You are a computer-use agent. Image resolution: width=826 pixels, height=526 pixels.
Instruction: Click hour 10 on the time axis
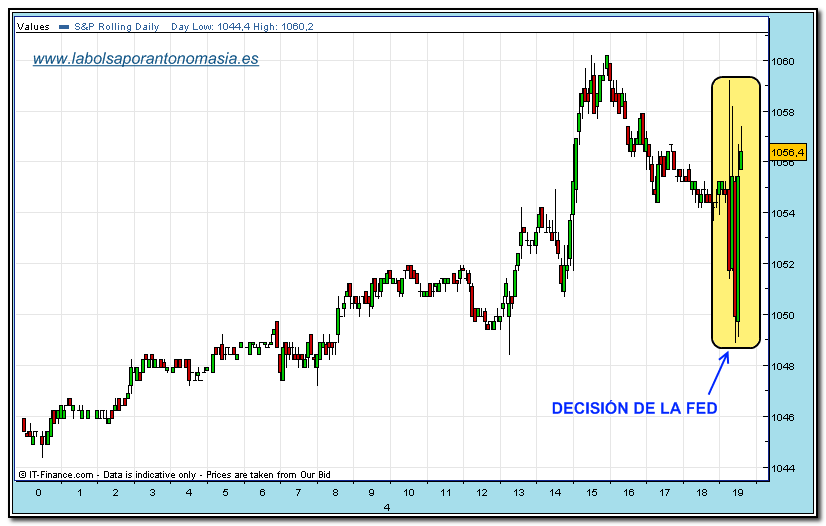(409, 493)
